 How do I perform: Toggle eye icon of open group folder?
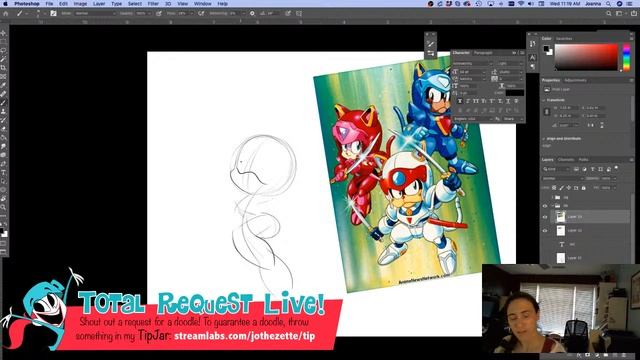click(x=545, y=206)
